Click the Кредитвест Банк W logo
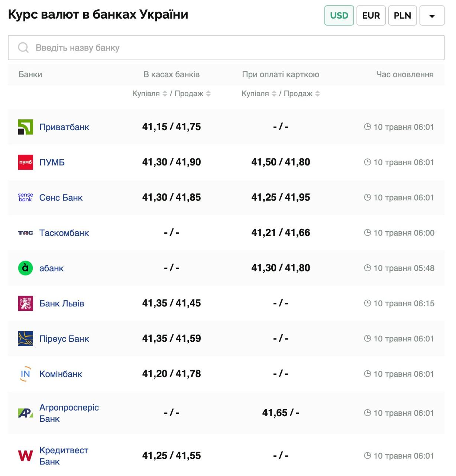Screen dimensions: 456x476 point(25,456)
